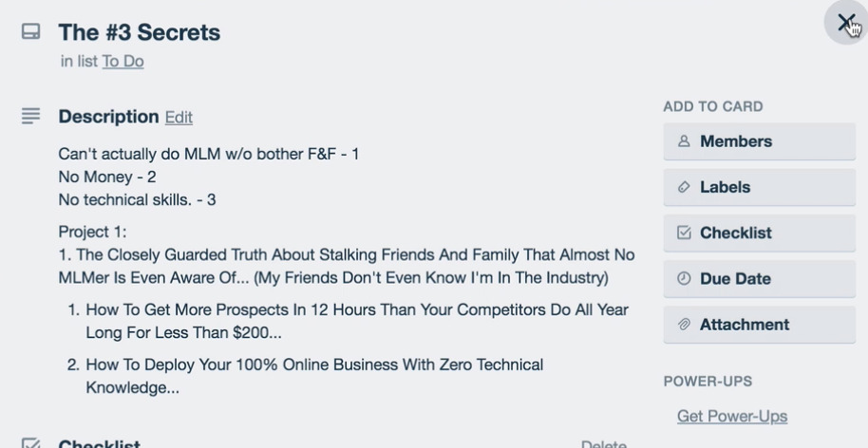Open the Get Power-Ups link
Viewport: 868px width, 448px height.
click(x=732, y=416)
